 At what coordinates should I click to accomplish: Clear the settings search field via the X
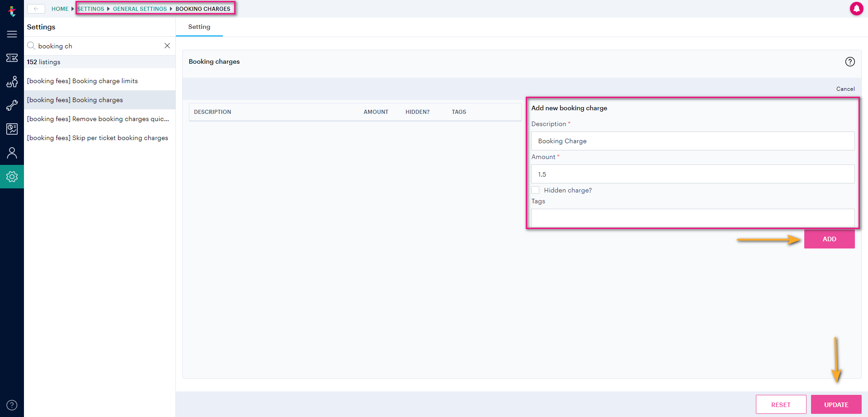coord(167,46)
